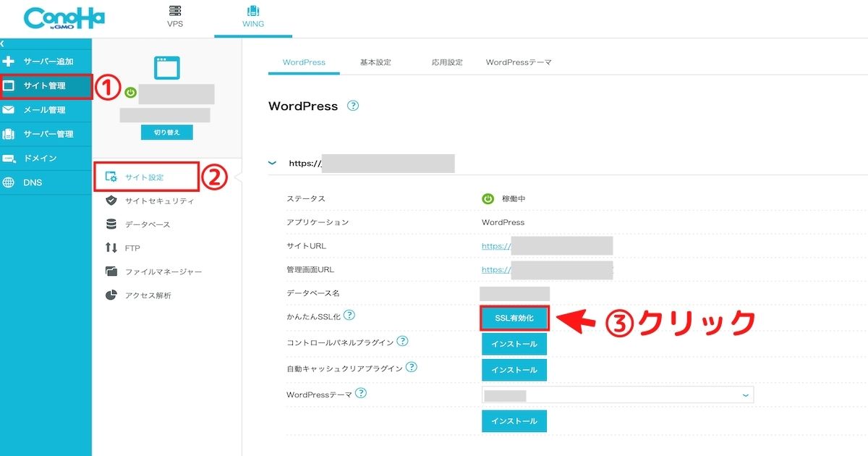Click the help icon beside the WordPress heading

tap(353, 106)
